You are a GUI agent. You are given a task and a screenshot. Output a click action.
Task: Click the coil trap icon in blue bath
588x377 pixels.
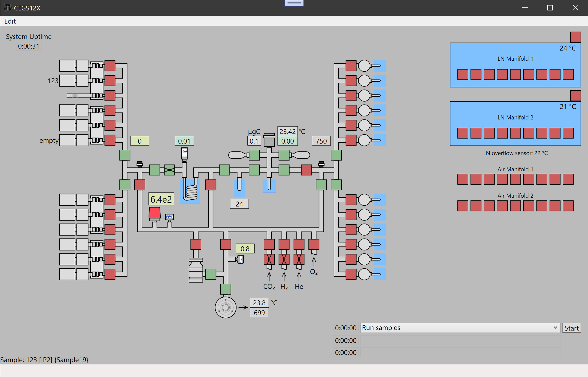[x=191, y=192]
